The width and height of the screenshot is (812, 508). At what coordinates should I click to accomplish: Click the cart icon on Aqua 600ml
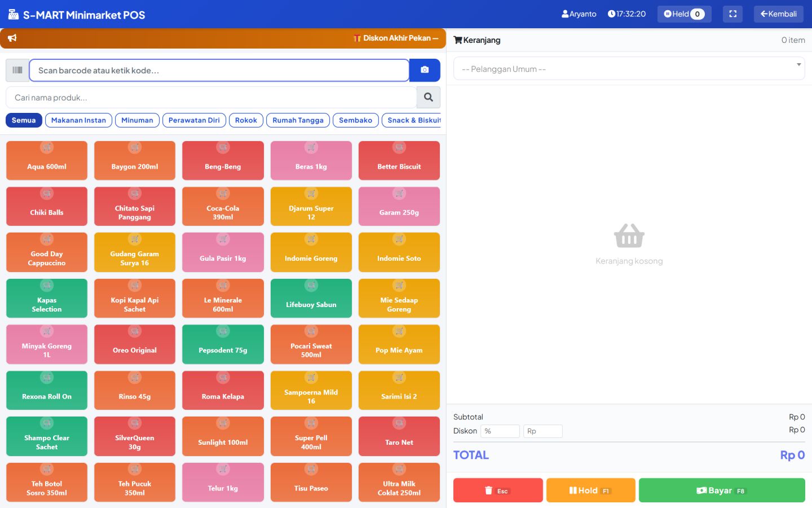tap(47, 147)
